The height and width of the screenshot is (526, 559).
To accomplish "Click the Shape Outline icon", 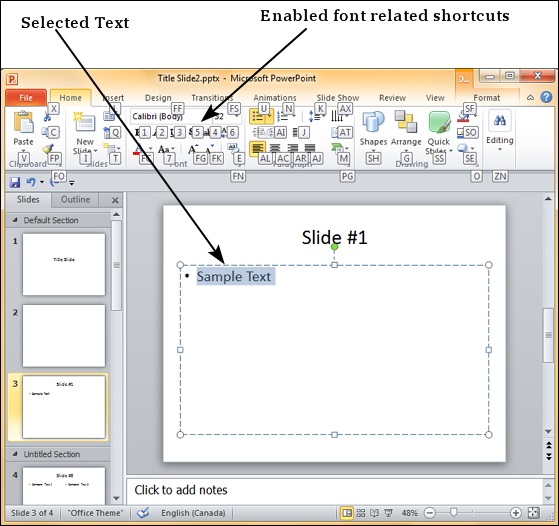I will pos(462,133).
